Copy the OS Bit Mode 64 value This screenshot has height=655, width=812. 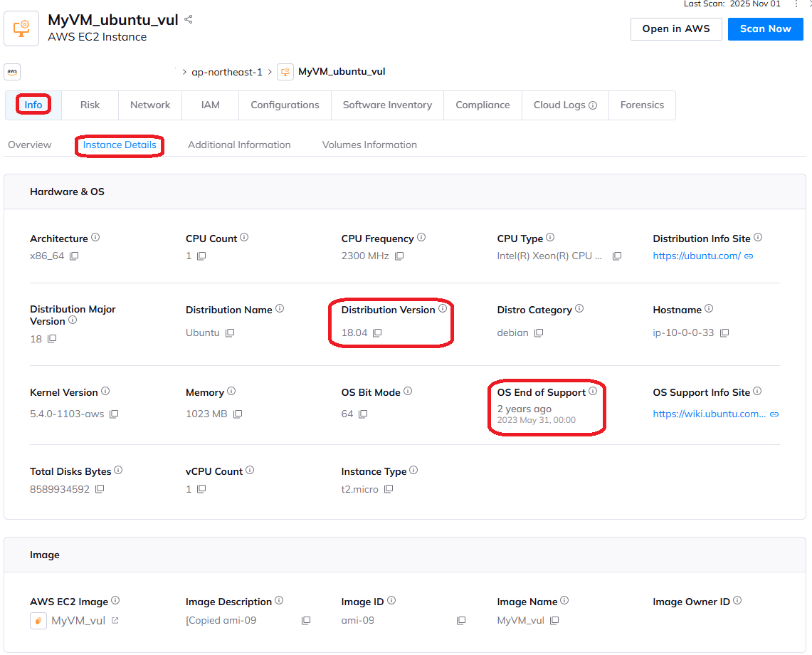click(x=363, y=414)
